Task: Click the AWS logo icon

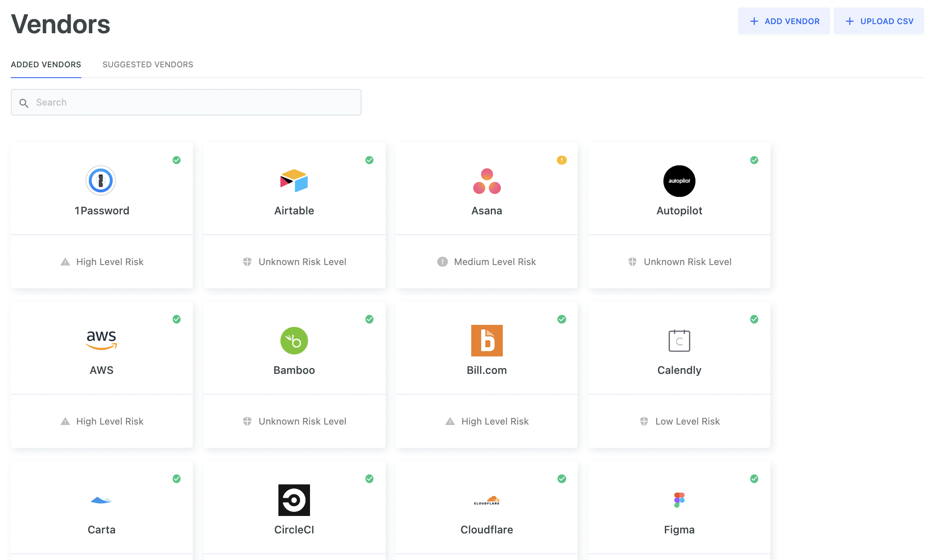Action: [x=101, y=340]
